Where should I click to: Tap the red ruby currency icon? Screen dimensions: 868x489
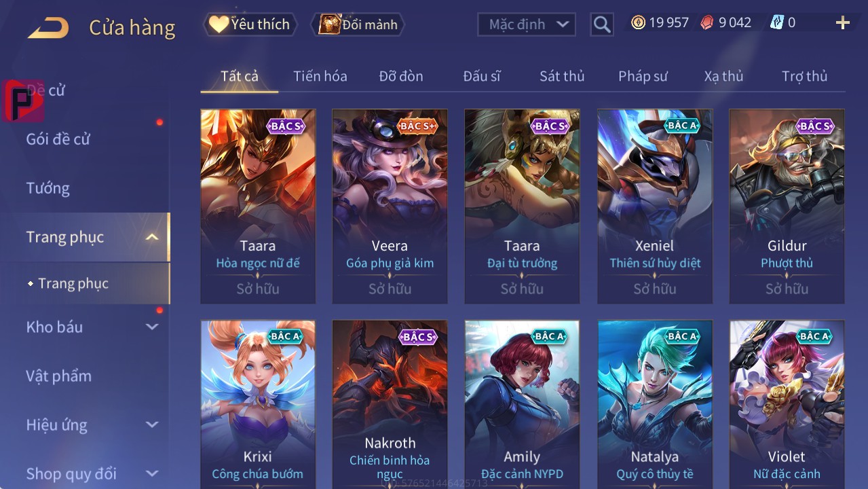point(707,22)
